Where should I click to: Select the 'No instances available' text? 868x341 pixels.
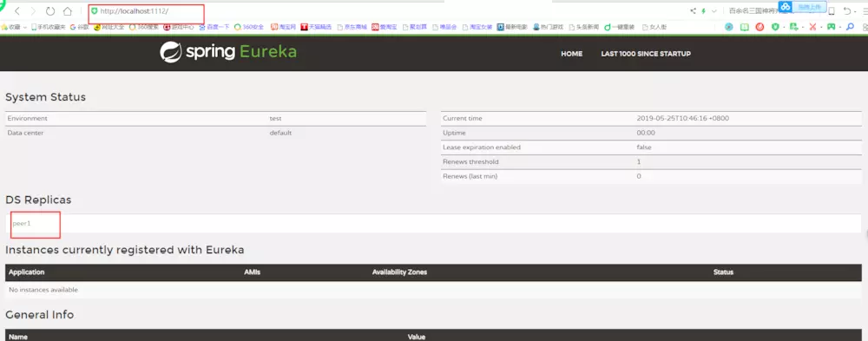pyautogui.click(x=43, y=290)
